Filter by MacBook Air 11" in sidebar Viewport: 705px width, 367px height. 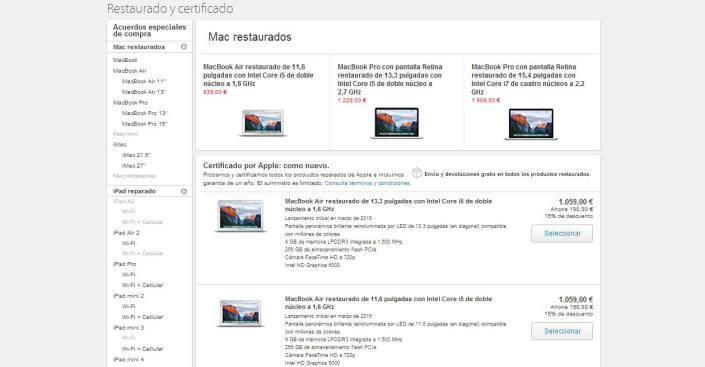pos(144,81)
